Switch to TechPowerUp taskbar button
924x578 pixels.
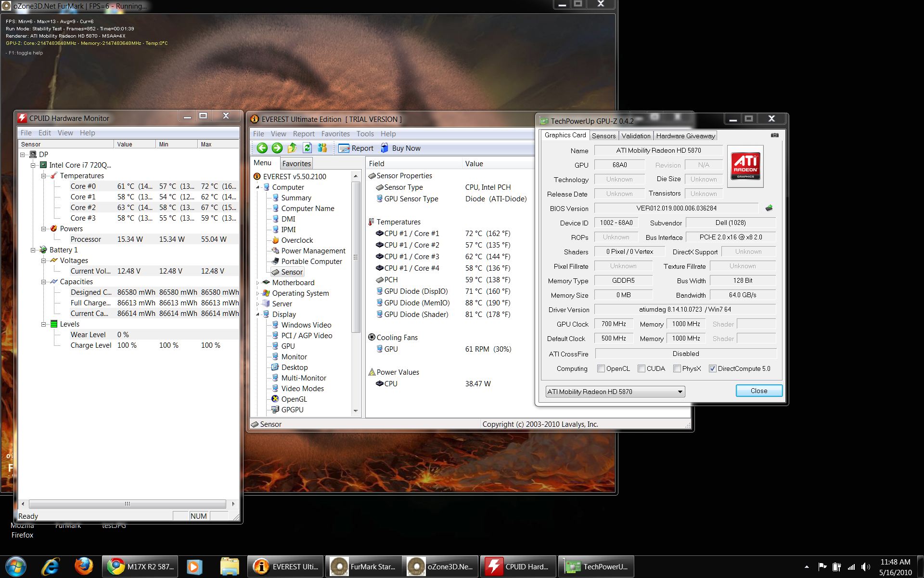(x=596, y=566)
